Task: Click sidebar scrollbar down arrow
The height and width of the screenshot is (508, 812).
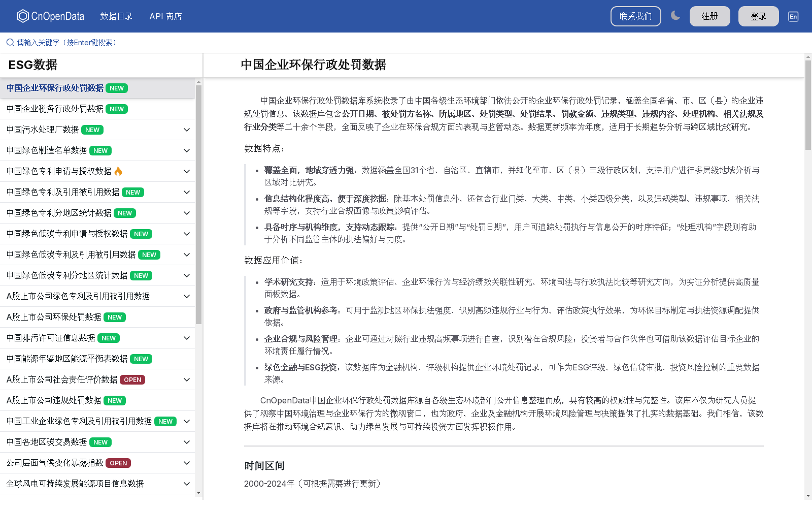Action: pyautogui.click(x=198, y=492)
